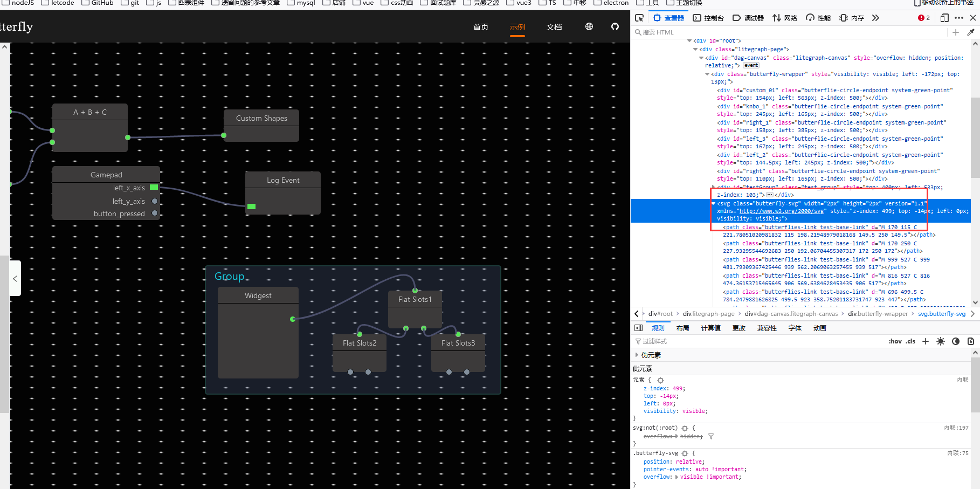The width and height of the screenshot is (980, 489).
Task: Toggle the :hov pseudo-class panel
Action: pos(895,341)
